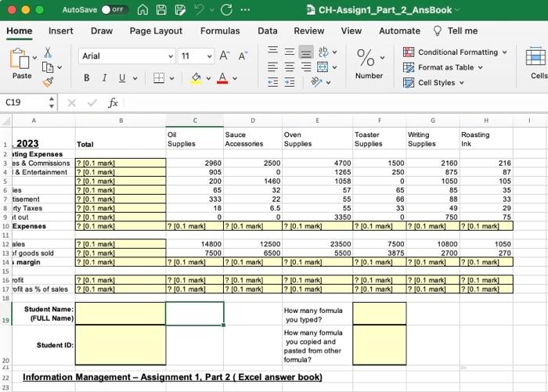The width and height of the screenshot is (548, 392).
Task: Click the Student Name input cell
Action: pos(121,313)
